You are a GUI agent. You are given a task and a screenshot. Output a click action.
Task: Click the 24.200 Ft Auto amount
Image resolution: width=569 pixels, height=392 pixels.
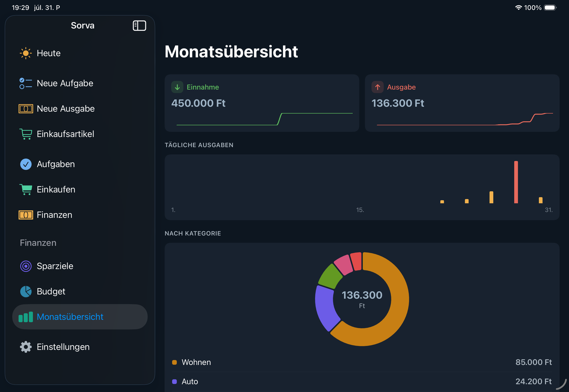(533, 382)
